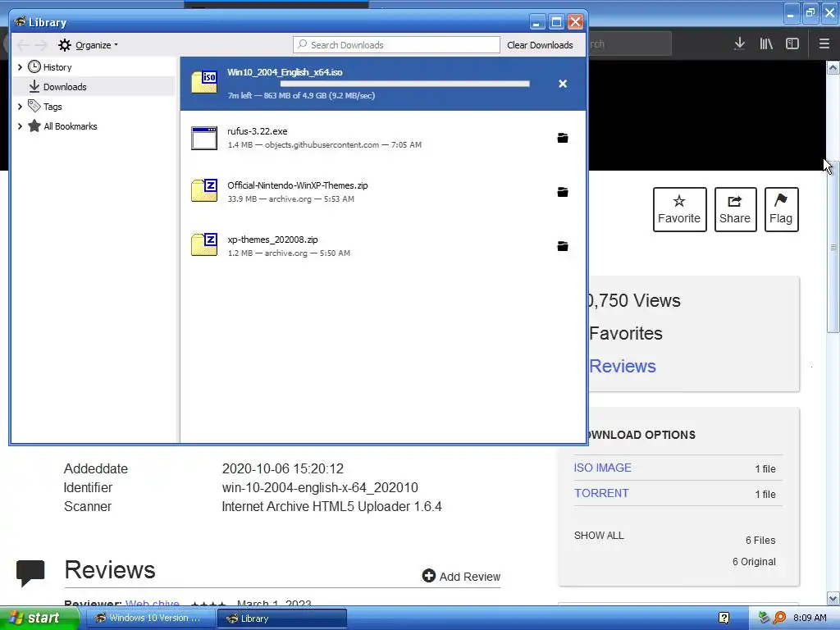This screenshot has width=840, height=630.
Task: Expand the History tree item
Action: (20, 67)
